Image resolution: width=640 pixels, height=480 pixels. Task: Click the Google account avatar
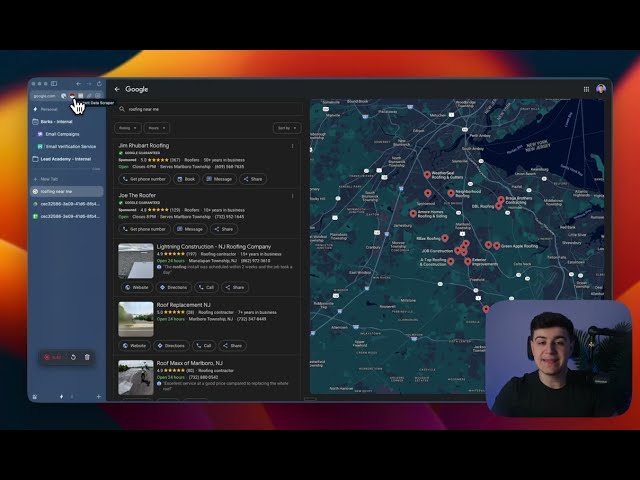(601, 89)
